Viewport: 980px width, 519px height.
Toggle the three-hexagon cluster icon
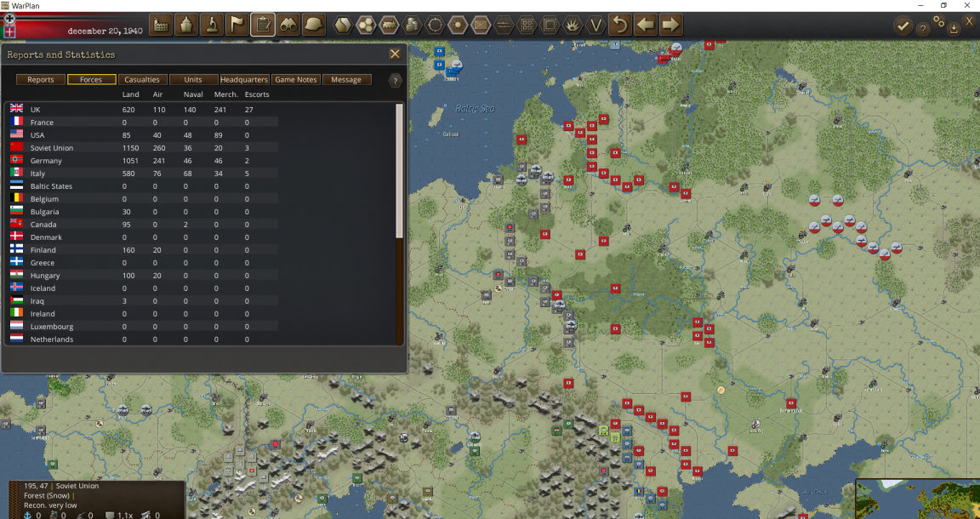click(367, 26)
